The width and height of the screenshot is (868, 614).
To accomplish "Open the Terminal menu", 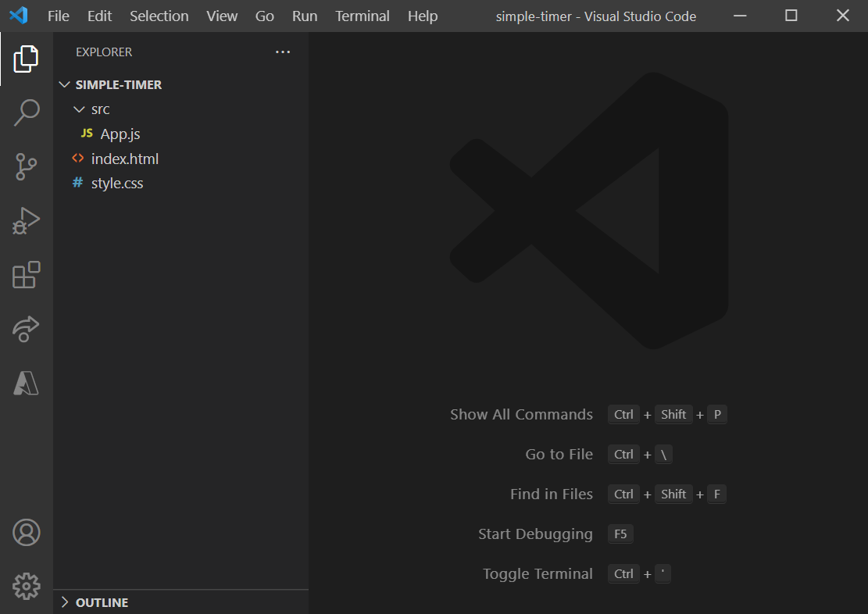I will tap(363, 16).
